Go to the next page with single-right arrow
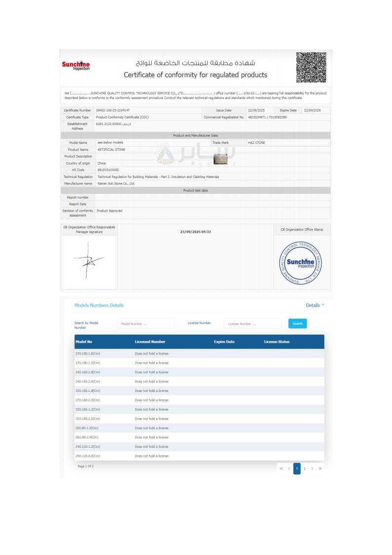Image resolution: width=392 pixels, height=555 pixels. 312,468
